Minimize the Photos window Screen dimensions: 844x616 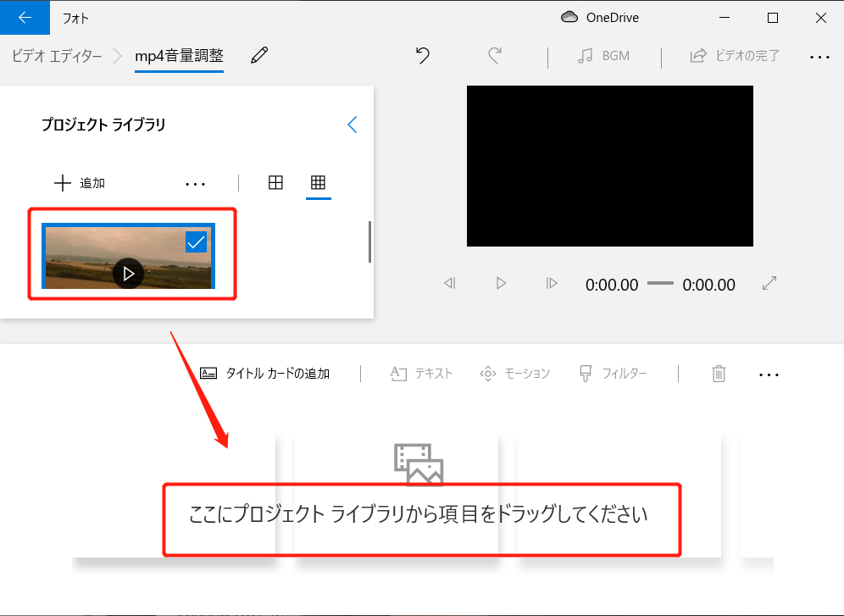coord(725,18)
